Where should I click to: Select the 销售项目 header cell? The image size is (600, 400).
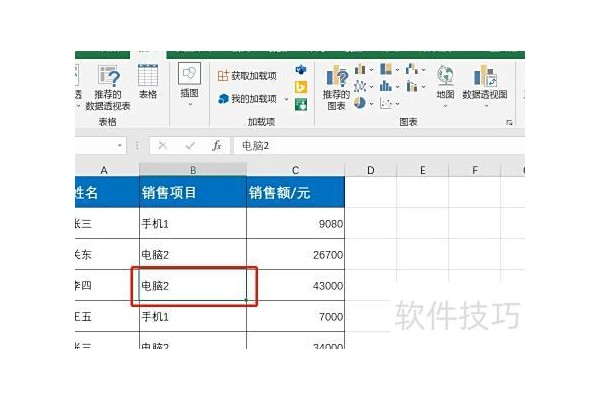pos(193,192)
